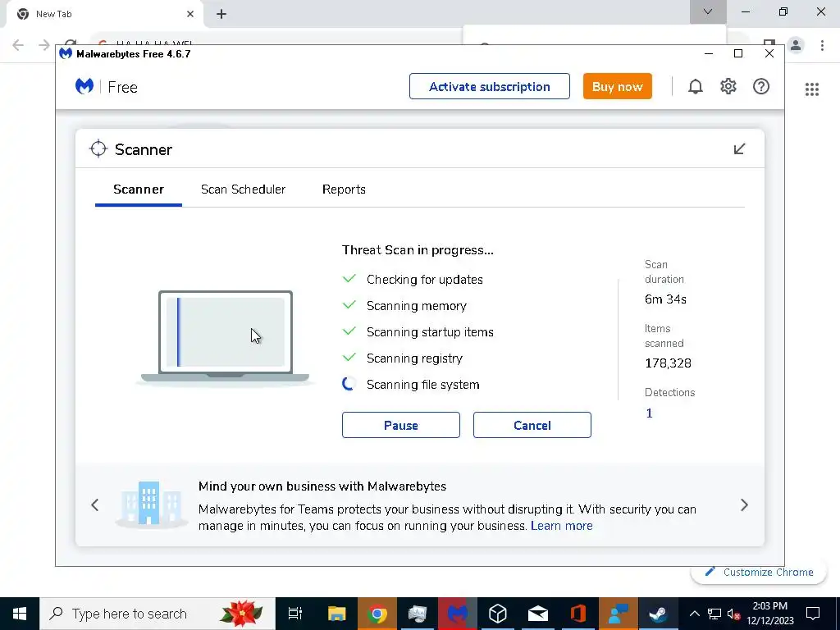Viewport: 840px width, 630px height.
Task: Cancel the threat scan
Action: point(532,425)
